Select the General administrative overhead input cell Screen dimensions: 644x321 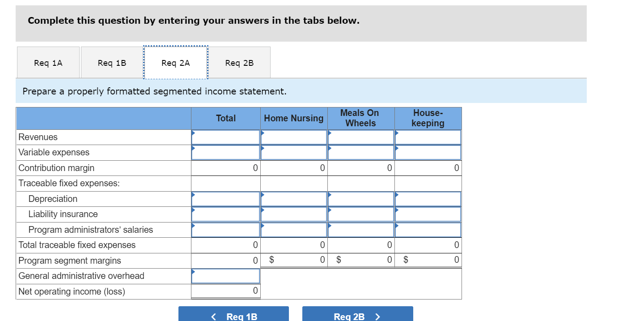pyautogui.click(x=225, y=276)
